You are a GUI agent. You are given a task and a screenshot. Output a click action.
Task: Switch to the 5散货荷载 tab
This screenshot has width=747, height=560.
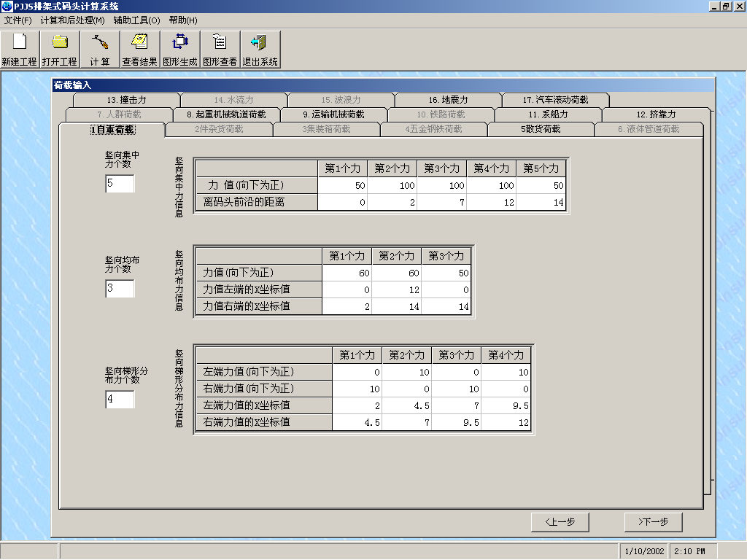click(541, 129)
